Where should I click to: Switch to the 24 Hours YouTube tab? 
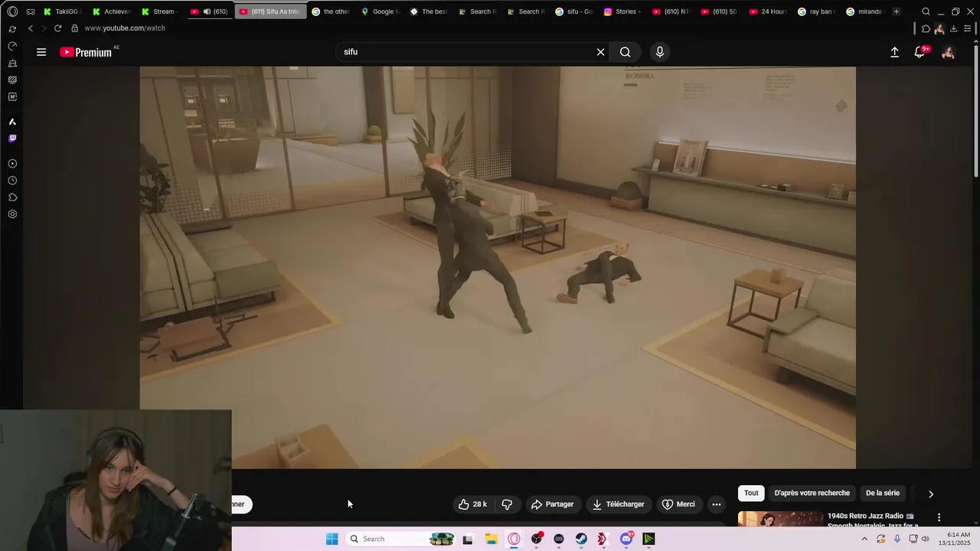click(768, 11)
